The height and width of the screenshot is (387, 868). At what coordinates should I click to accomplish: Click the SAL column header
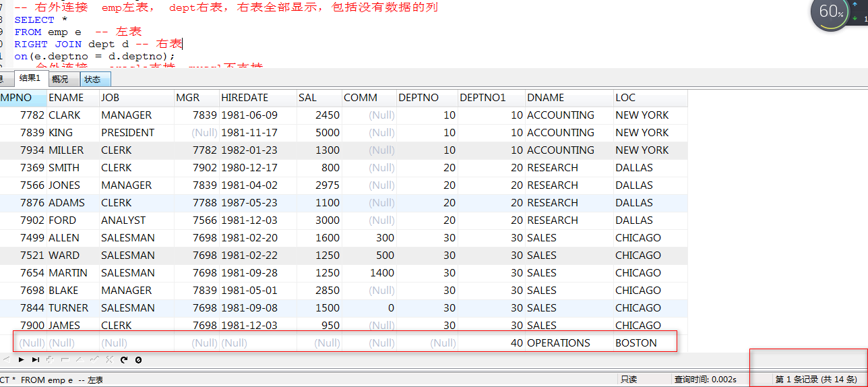[319, 98]
